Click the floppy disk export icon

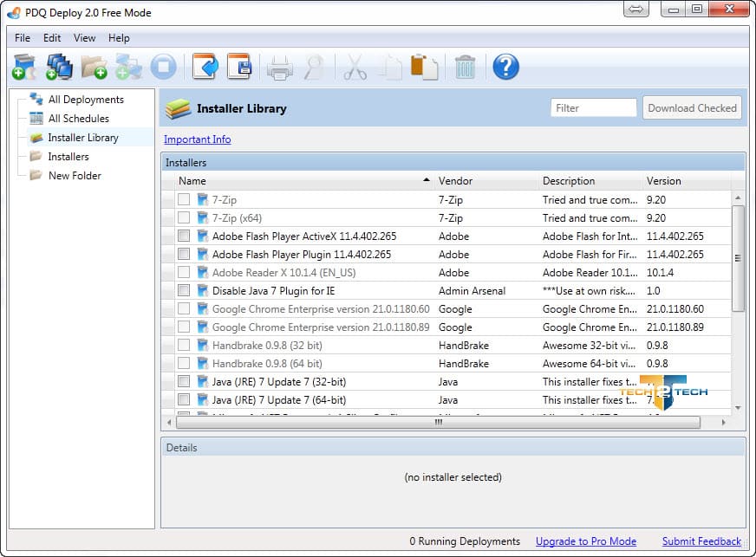point(238,67)
